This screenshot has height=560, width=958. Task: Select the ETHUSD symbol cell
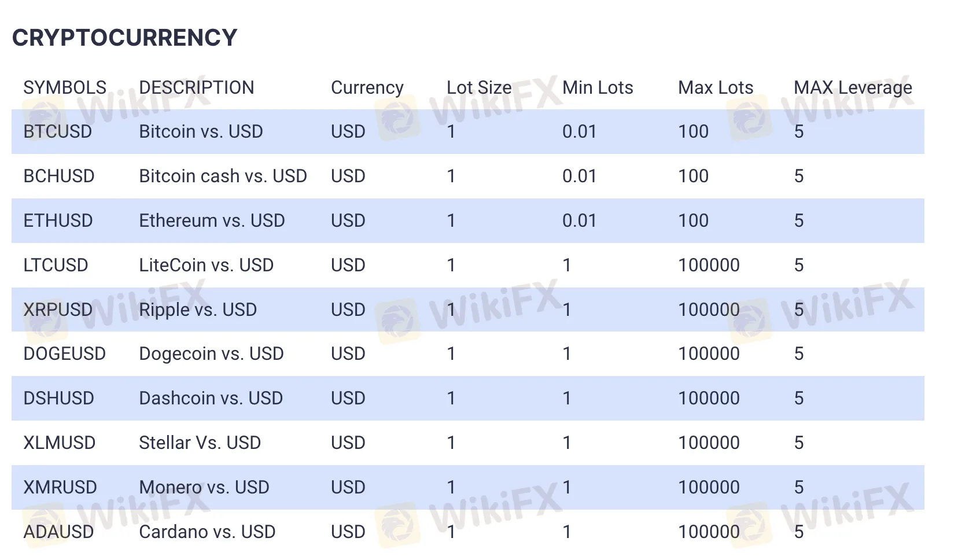[x=58, y=220]
